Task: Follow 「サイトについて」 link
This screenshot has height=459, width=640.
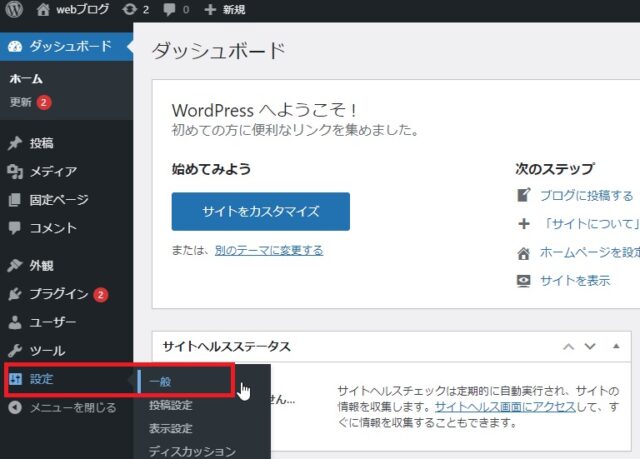Action: tap(590, 224)
